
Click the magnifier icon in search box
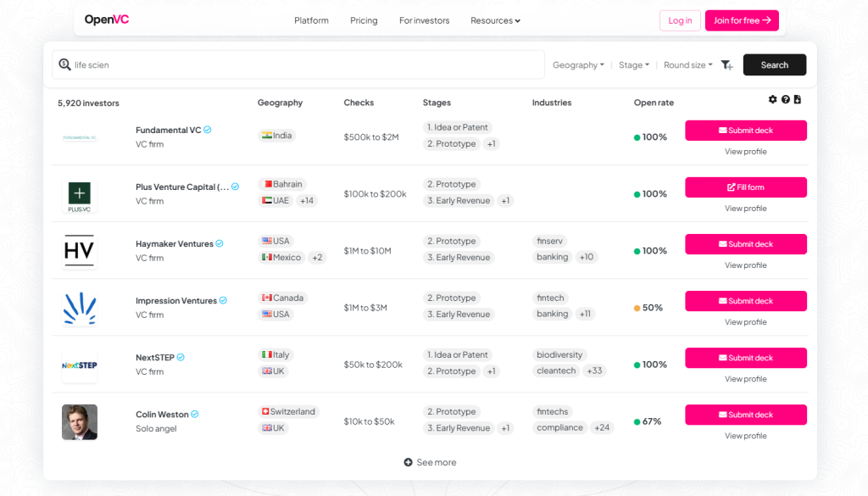pos(64,64)
